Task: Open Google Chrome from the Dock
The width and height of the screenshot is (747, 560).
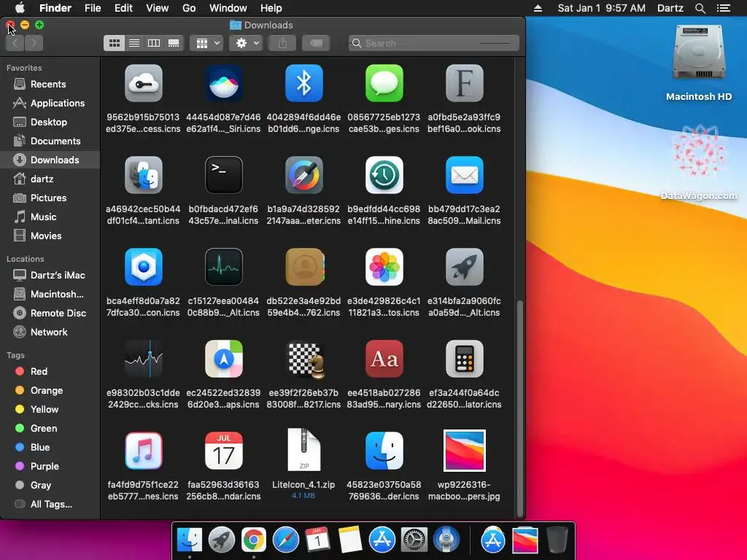Action: [253, 540]
